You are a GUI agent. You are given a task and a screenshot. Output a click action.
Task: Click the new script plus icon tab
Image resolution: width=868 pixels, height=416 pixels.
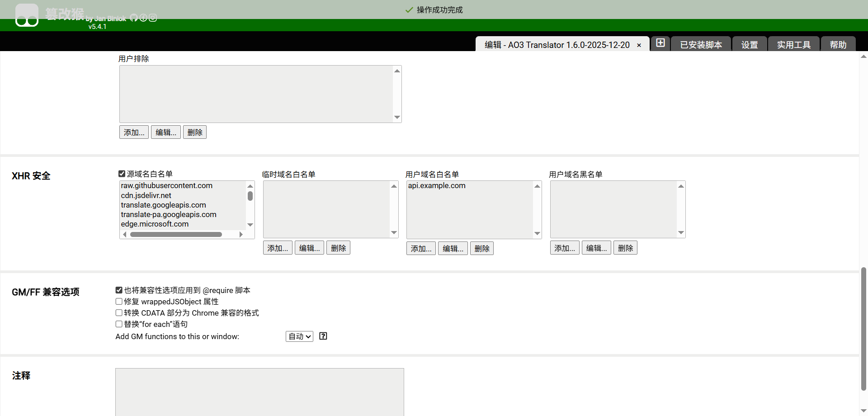660,43
